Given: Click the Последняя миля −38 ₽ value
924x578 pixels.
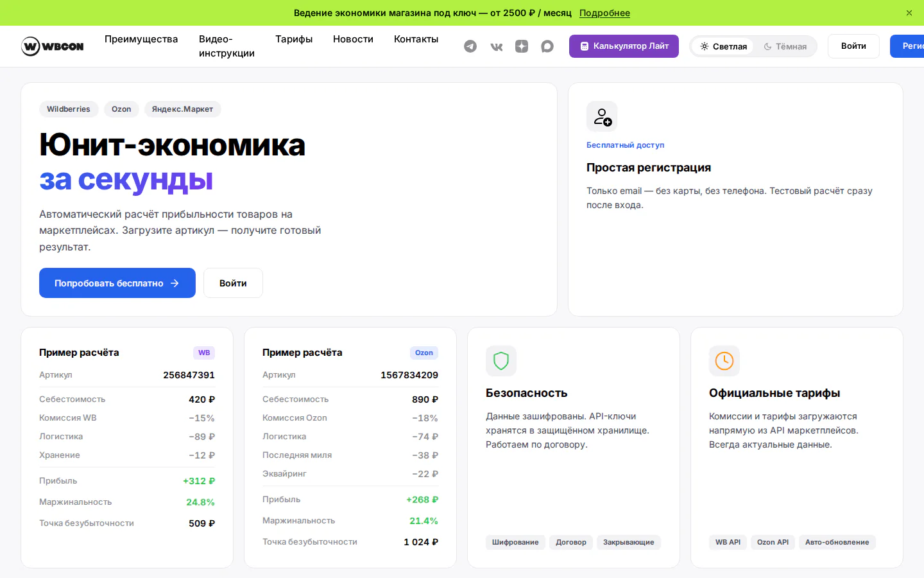Looking at the screenshot, I should tap(425, 455).
